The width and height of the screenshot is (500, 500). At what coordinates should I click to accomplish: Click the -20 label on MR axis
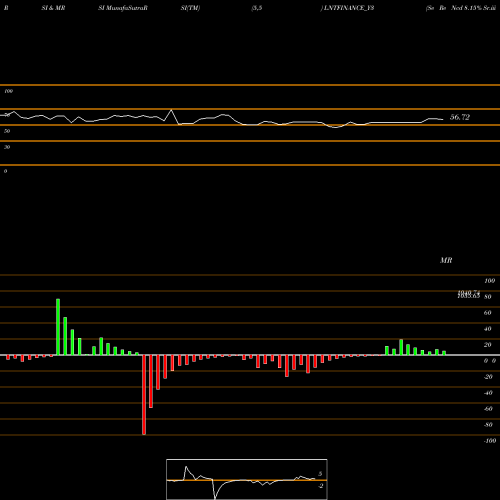[x=488, y=377]
